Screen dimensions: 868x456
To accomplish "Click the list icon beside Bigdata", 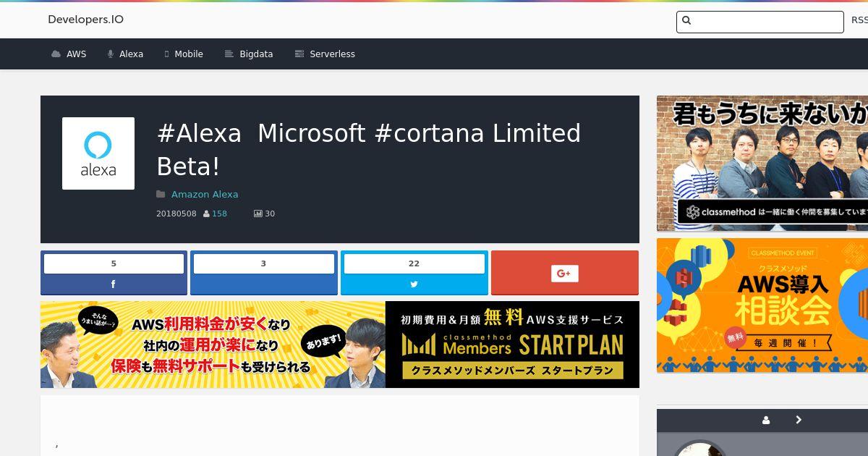I will [x=229, y=54].
